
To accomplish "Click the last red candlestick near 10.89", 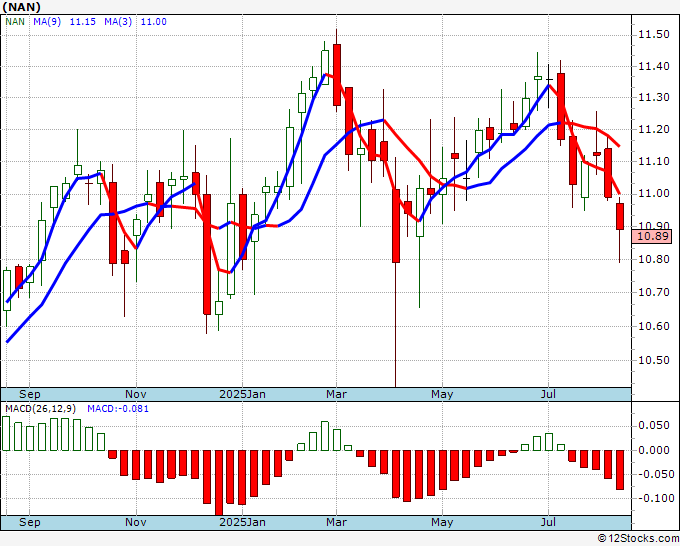I will [620, 216].
